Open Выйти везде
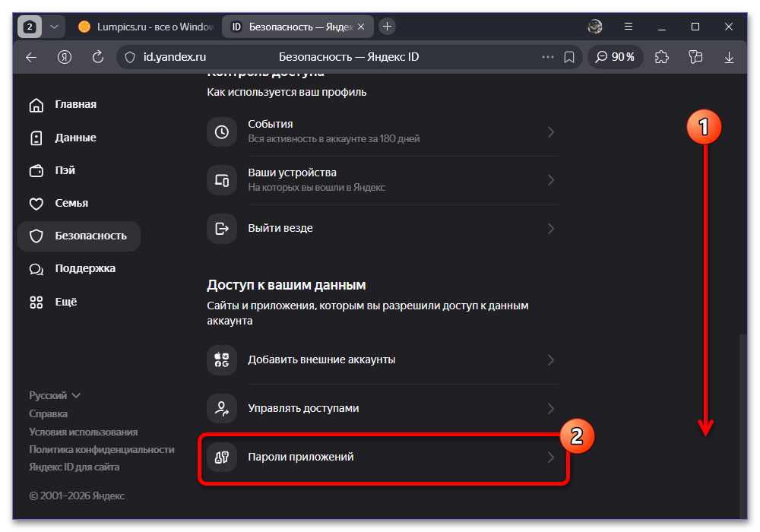 click(382, 228)
